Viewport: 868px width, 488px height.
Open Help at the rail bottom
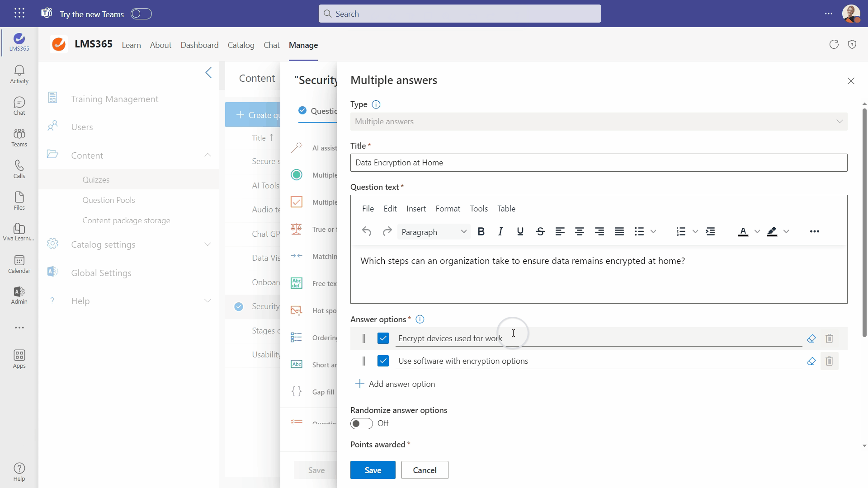click(19, 472)
